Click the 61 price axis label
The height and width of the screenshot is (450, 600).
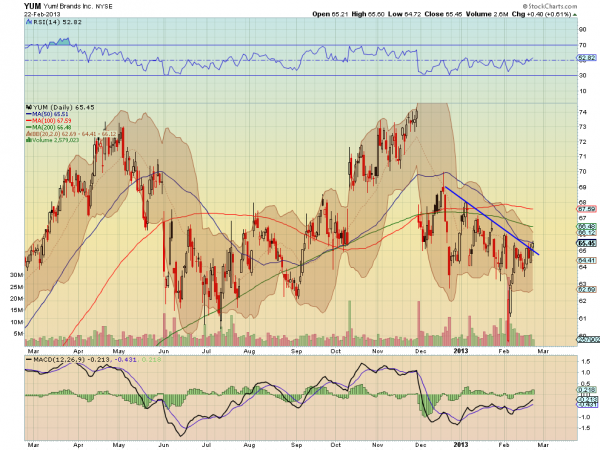point(582,318)
